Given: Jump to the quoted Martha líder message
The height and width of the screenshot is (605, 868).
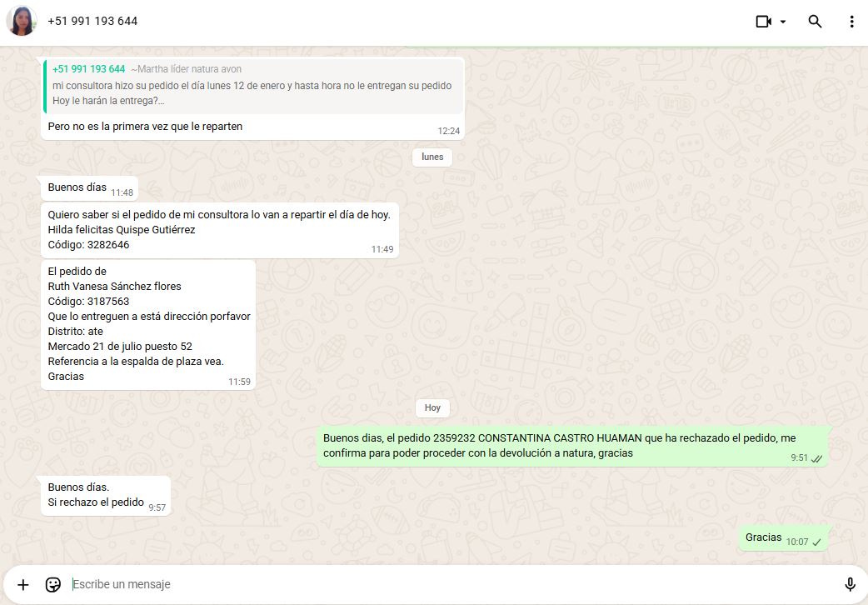Looking at the screenshot, I should (253, 86).
